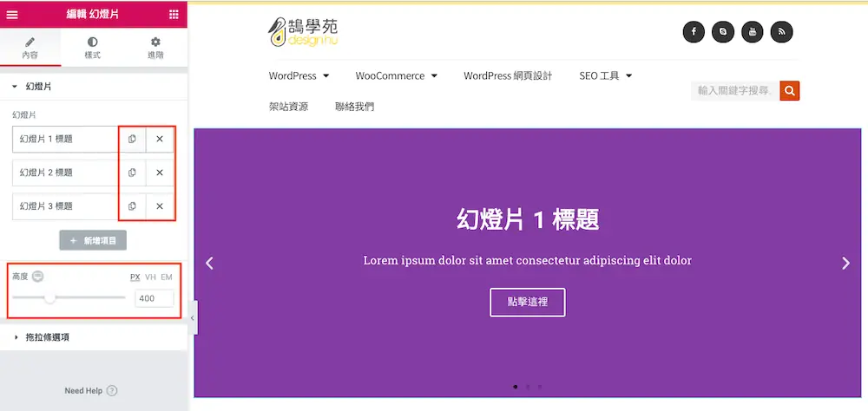Image resolution: width=868 pixels, height=411 pixels.
Task: Open the Need Help link
Action: tap(91, 390)
